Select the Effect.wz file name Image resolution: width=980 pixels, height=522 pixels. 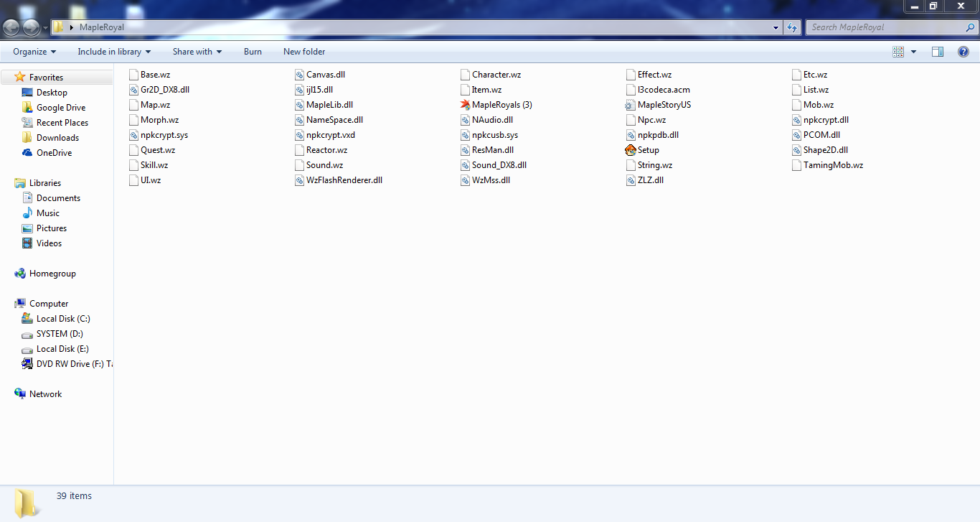(654, 75)
